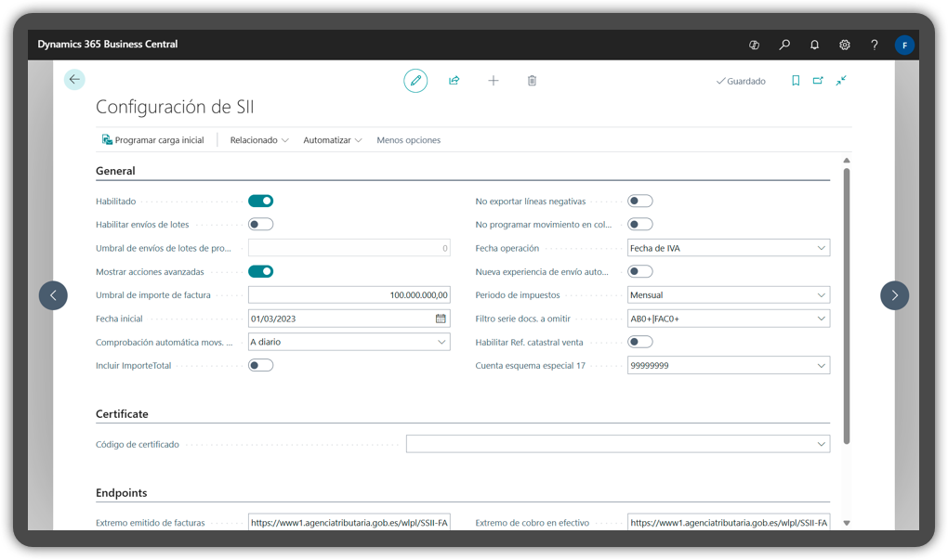This screenshot has width=948, height=560.
Task: Go to previous slide arrow
Action: [x=53, y=295]
